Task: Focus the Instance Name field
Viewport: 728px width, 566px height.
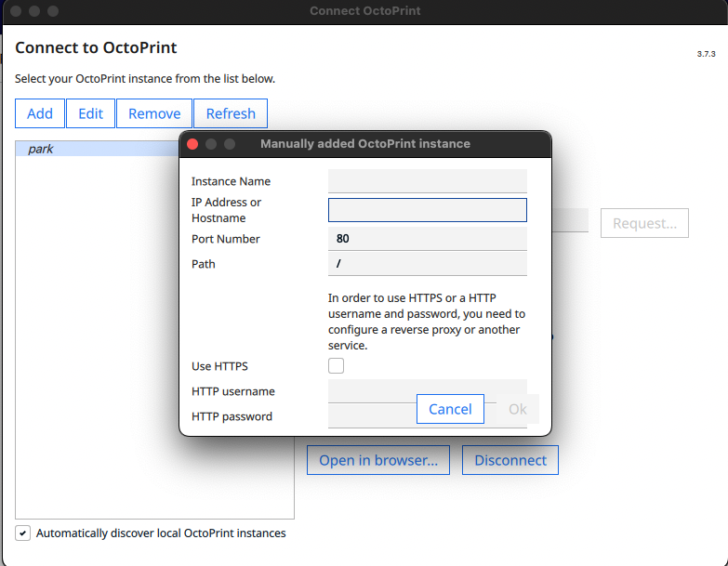Action: pos(427,181)
